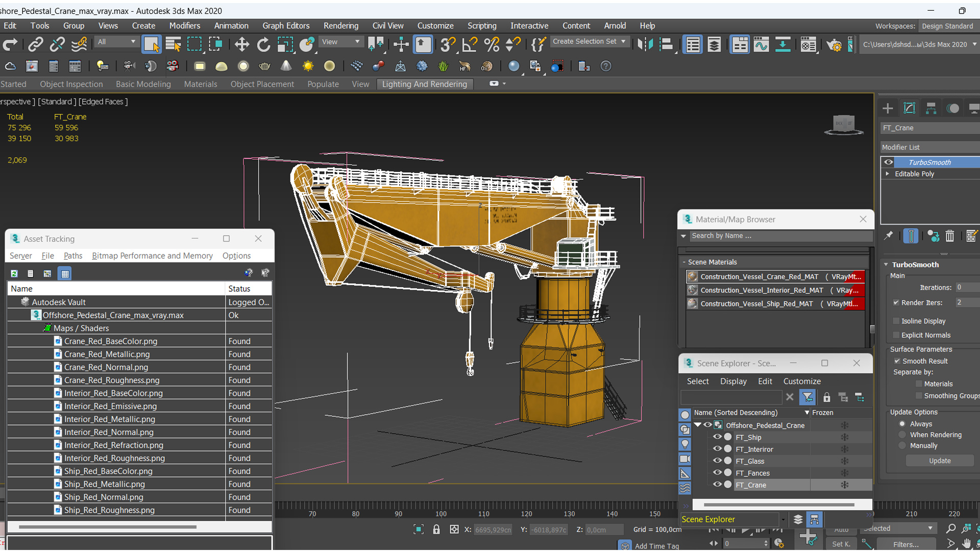The width and height of the screenshot is (980, 551).
Task: Expand the Editable Poly modifier entry
Action: pos(888,174)
